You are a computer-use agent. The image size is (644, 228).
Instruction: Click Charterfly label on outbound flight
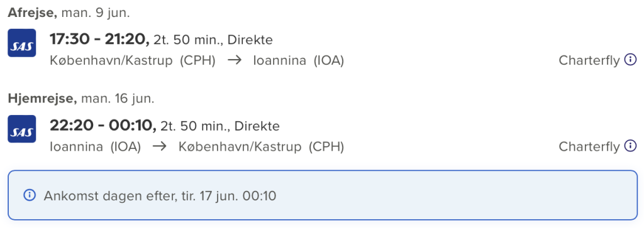pos(589,61)
